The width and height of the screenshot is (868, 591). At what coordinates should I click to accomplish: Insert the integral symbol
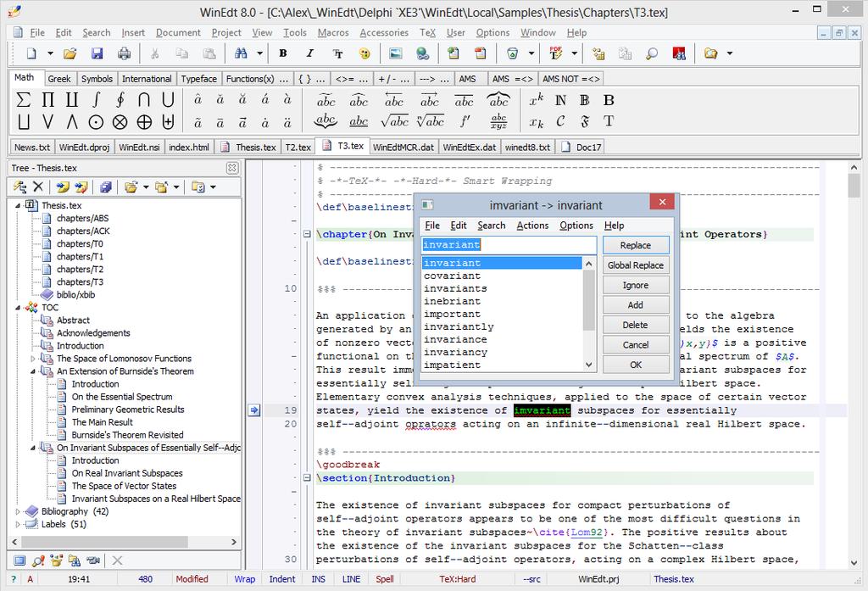(97, 100)
